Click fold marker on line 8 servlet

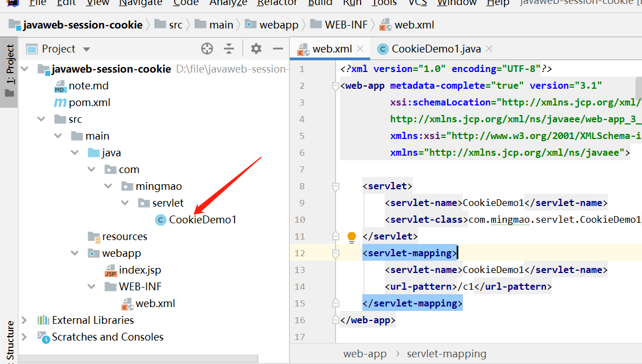[x=336, y=186]
